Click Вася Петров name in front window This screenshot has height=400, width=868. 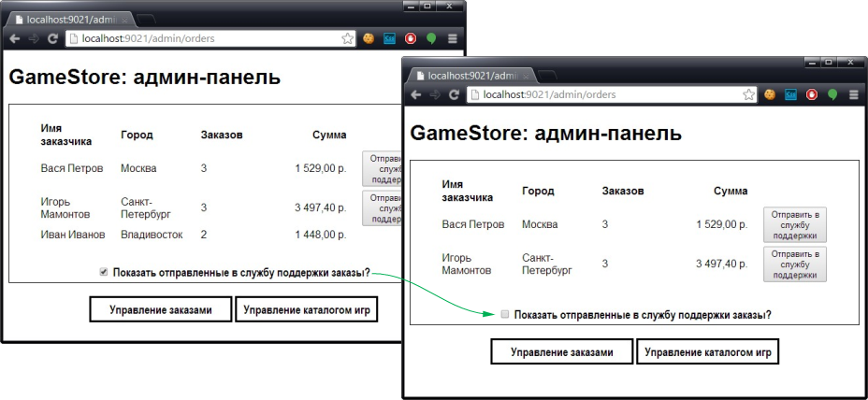[x=473, y=224]
